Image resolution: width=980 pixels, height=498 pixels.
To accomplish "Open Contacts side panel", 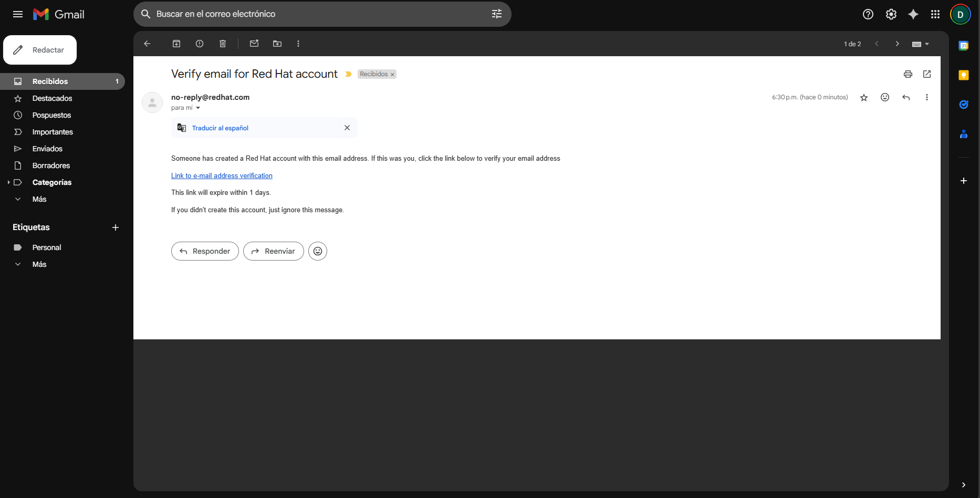I will click(x=964, y=134).
